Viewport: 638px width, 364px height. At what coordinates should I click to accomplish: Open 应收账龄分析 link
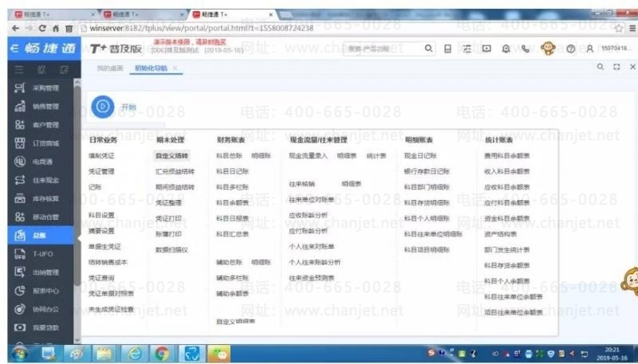(x=308, y=215)
